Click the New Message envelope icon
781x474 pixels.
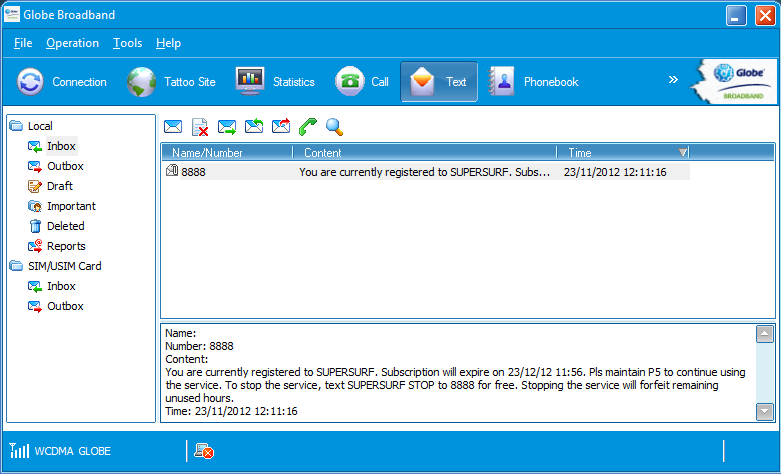pos(173,127)
